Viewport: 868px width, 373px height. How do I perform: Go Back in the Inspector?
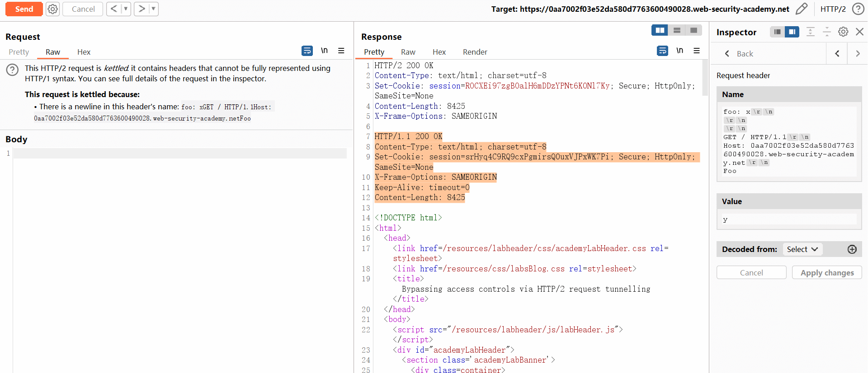739,54
